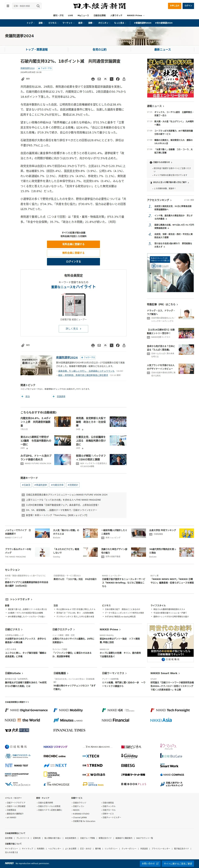Share to note beneath the registration box
The image size is (199, 868).
click(105, 345)
